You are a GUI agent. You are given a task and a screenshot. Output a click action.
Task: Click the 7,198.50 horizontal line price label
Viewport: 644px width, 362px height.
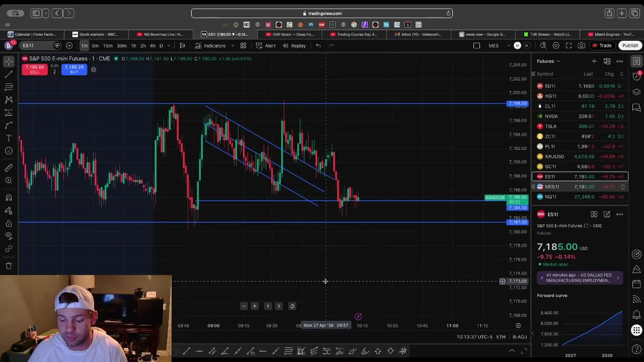point(518,104)
